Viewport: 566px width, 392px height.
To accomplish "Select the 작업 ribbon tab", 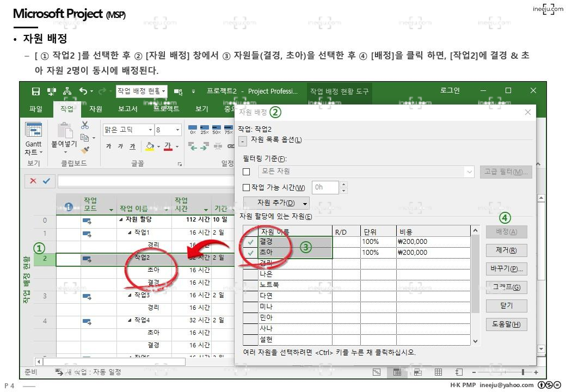I will coord(66,109).
